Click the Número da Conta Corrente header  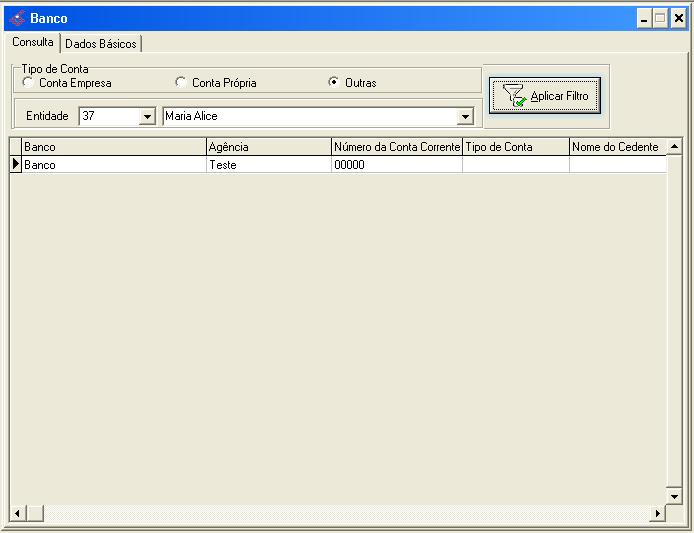396,147
